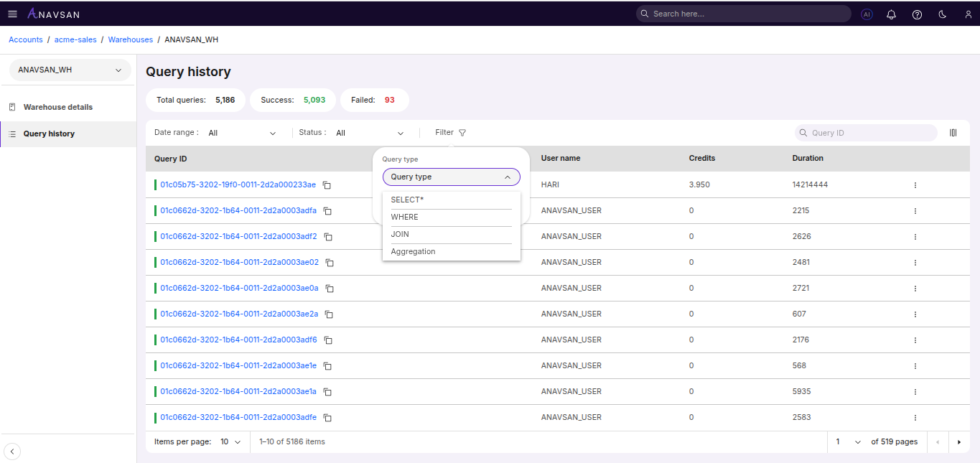This screenshot has width=980, height=463.
Task: Copy the first query ID using its copy icon
Action: tap(327, 184)
